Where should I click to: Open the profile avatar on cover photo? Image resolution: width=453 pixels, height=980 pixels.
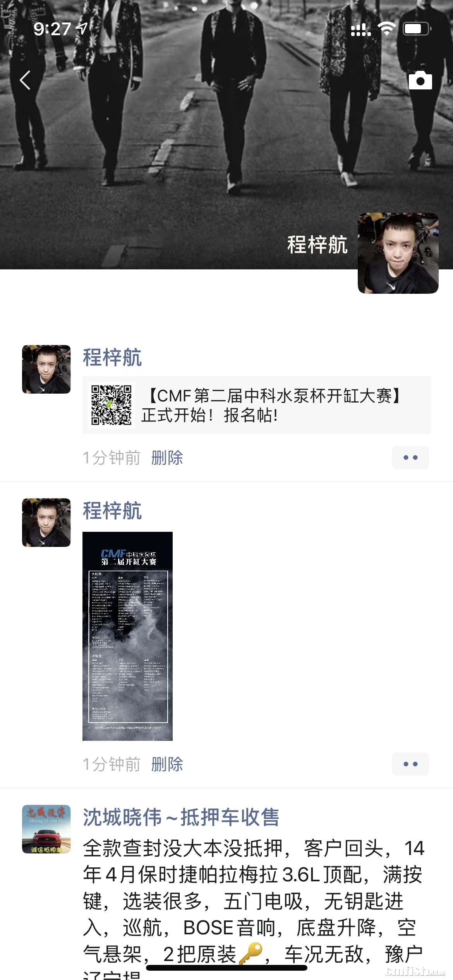[398, 253]
